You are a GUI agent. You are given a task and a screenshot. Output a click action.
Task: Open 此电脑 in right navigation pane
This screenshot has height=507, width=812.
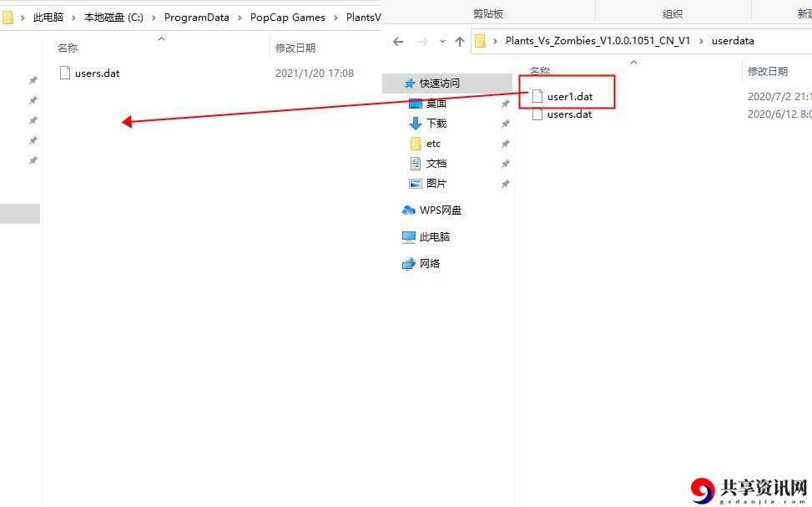point(435,237)
